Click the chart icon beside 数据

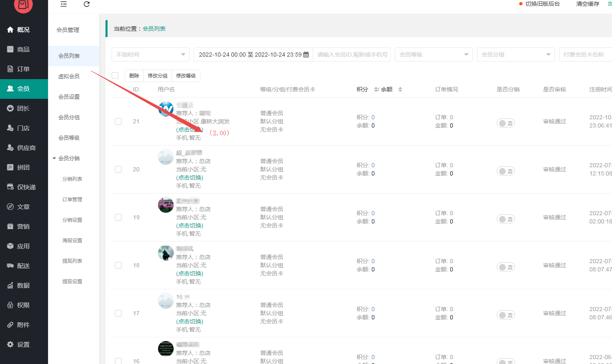tap(10, 285)
